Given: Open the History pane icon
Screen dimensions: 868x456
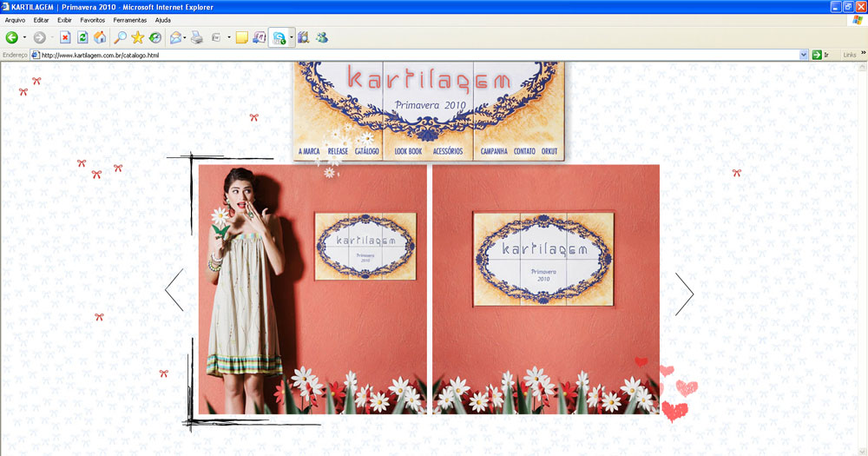Looking at the screenshot, I should [x=155, y=37].
